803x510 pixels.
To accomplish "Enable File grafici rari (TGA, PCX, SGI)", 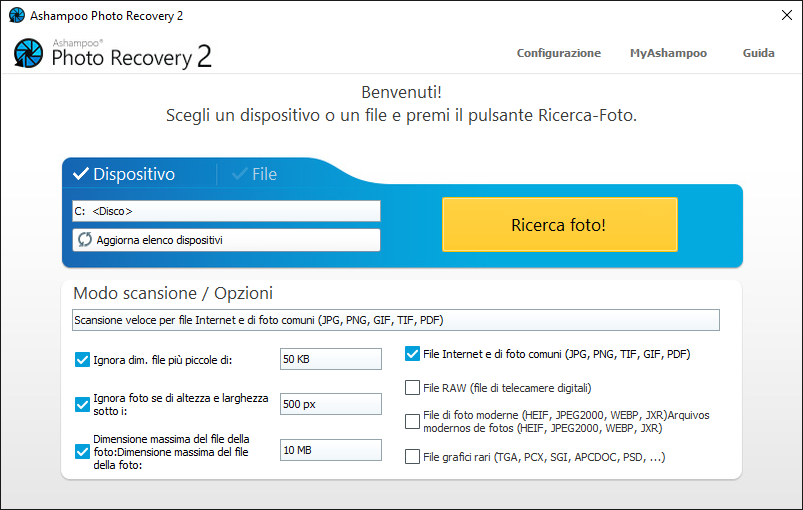I will tap(412, 456).
